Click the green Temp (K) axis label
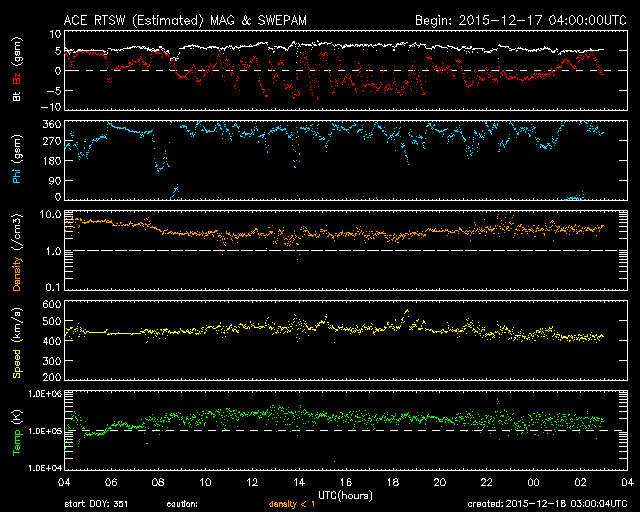The image size is (640, 512). tap(16, 429)
